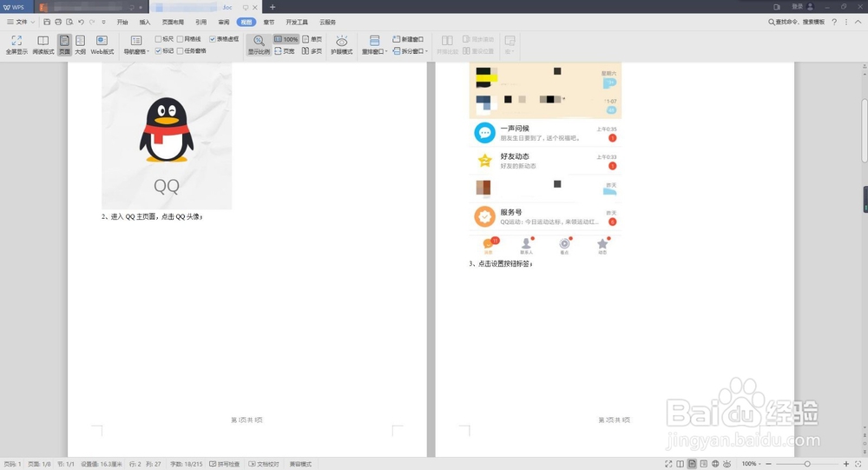Click the save icon in quick access toolbar
Viewport: 868px width, 470px height.
click(x=47, y=22)
